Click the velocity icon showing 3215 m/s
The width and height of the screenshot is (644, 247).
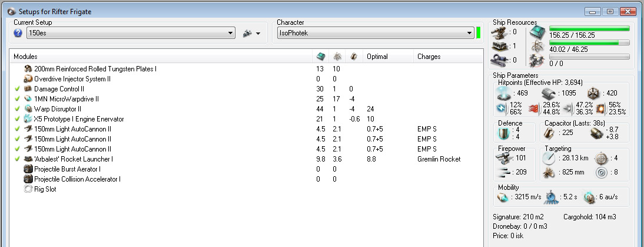(503, 197)
